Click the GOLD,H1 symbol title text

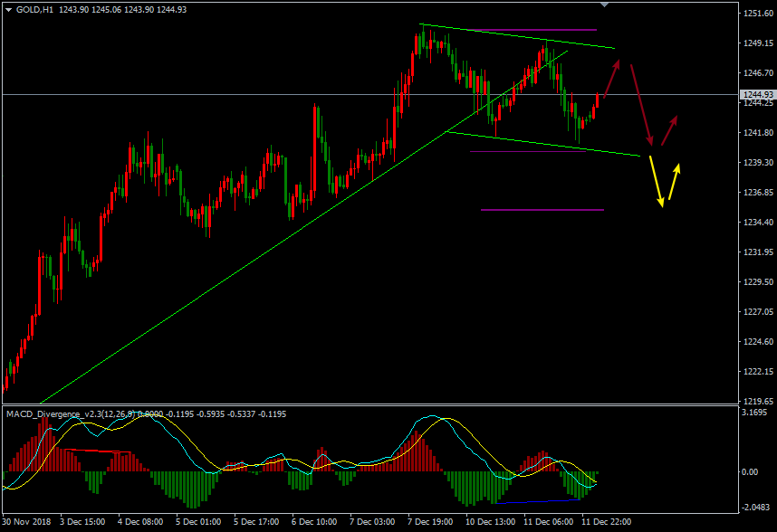(35, 9)
